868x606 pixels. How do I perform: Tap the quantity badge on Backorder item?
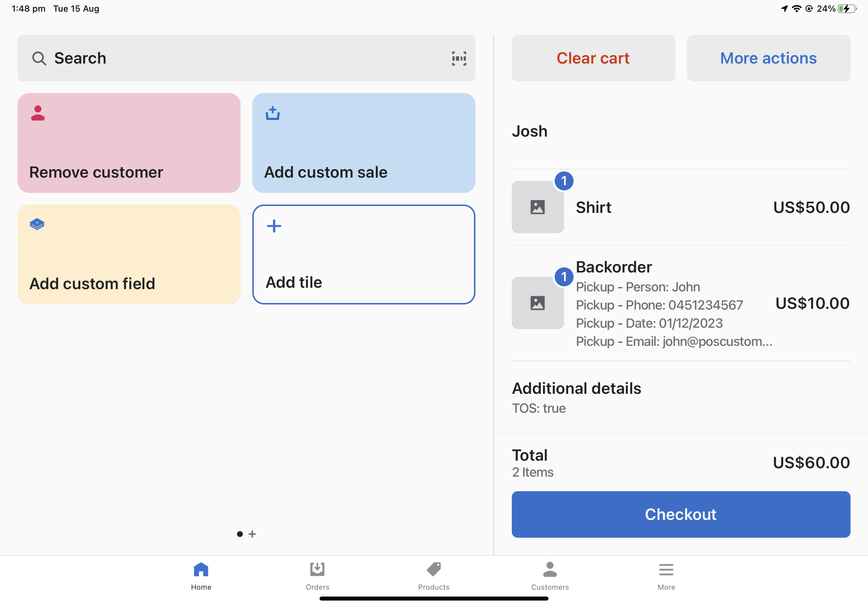click(x=564, y=277)
